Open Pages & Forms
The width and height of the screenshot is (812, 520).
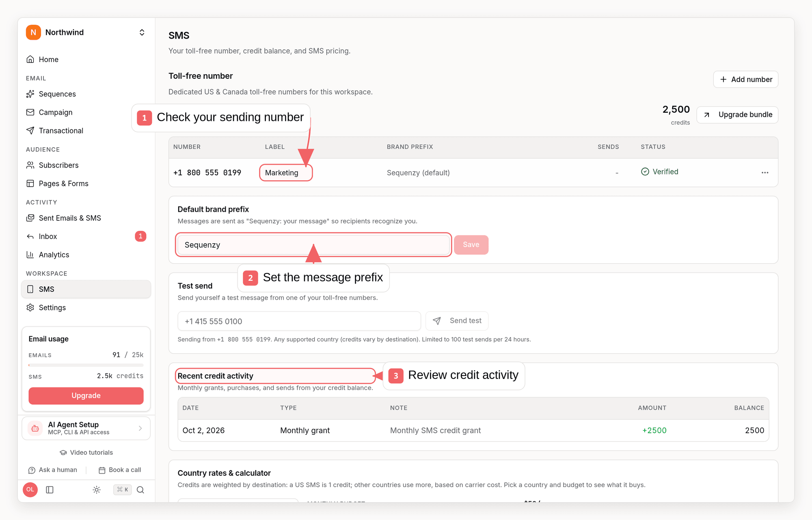click(86, 183)
